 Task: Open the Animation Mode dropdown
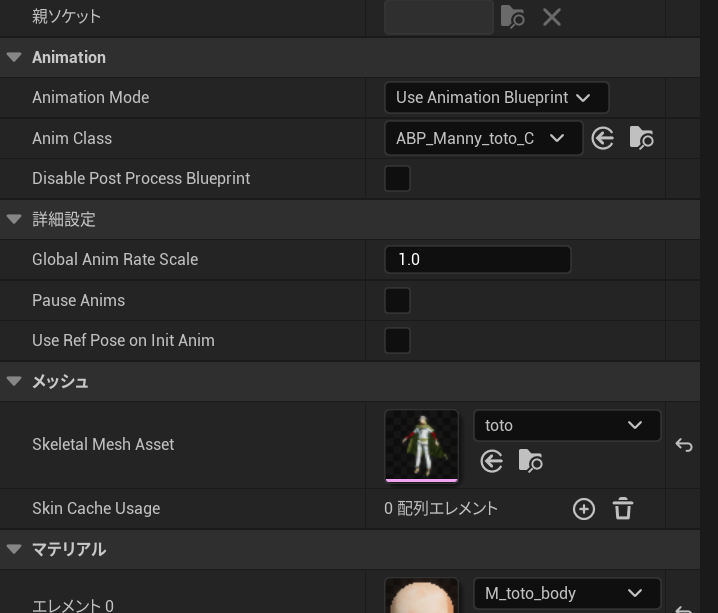497,98
